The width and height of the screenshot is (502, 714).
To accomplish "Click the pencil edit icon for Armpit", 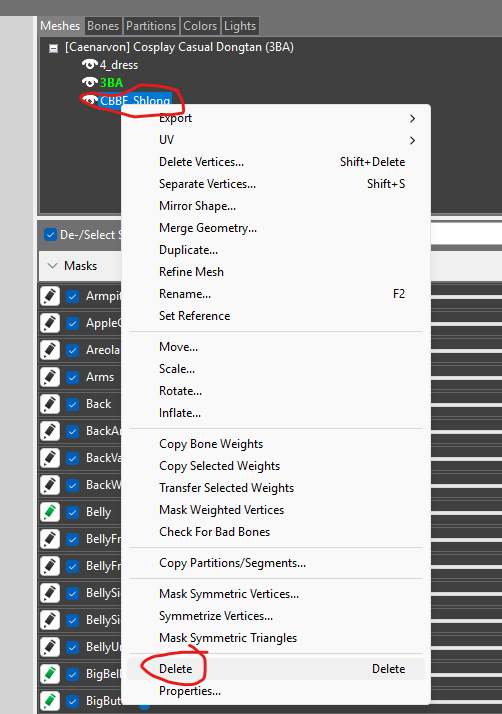I will pos(50,296).
